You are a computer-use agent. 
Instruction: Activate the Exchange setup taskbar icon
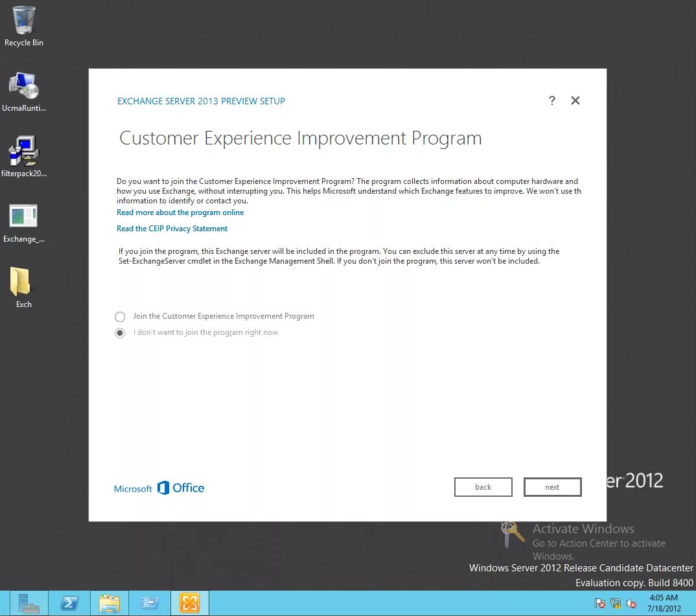click(x=189, y=603)
